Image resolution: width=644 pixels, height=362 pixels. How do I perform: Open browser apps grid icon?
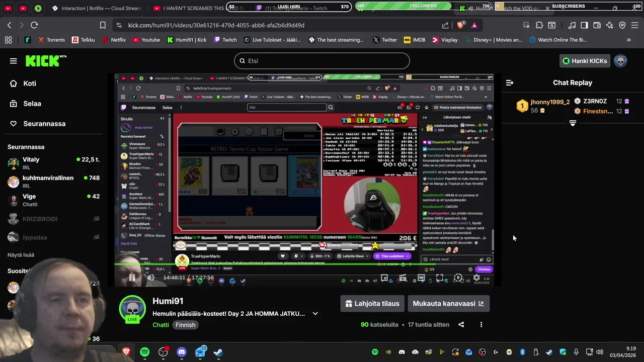[8, 40]
